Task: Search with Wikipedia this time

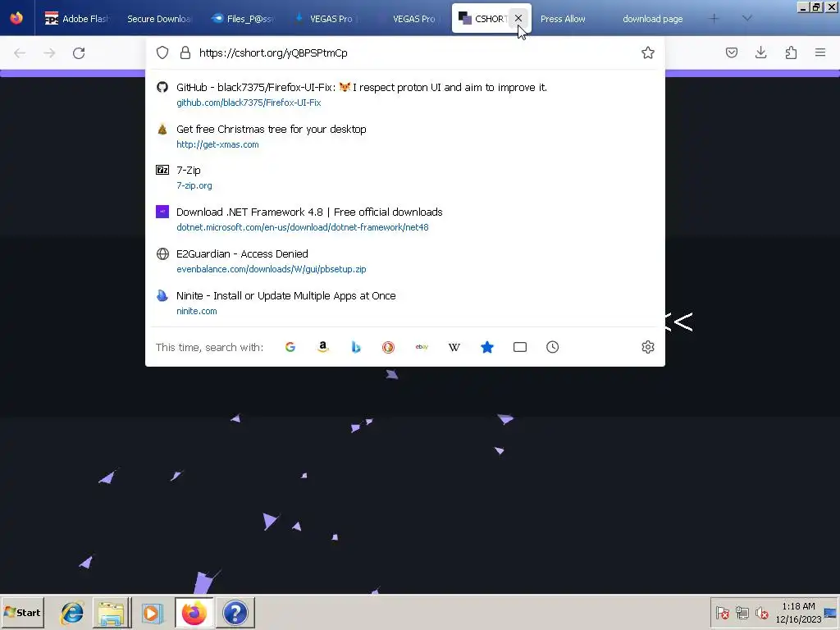Action: [x=454, y=347]
